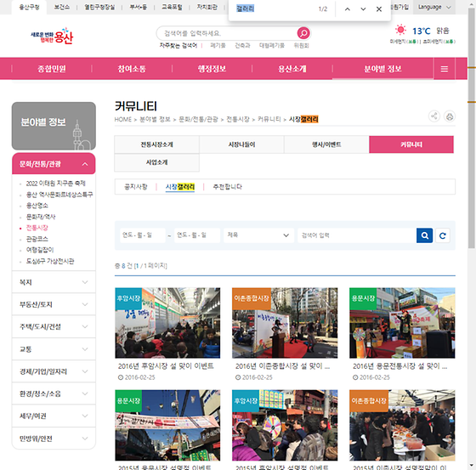
Task: Open 여행길잡이 sidebar item
Action: coord(40,250)
